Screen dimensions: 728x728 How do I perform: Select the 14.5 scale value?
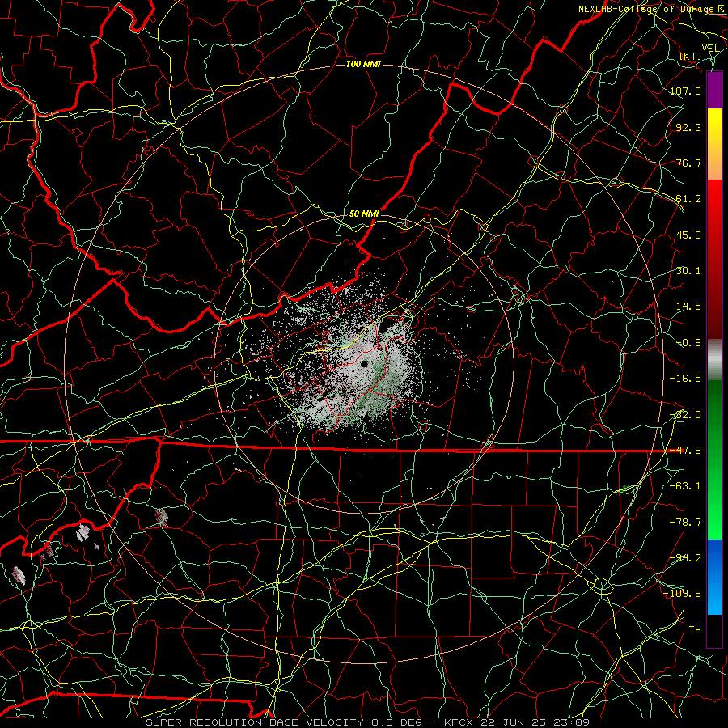tap(688, 307)
